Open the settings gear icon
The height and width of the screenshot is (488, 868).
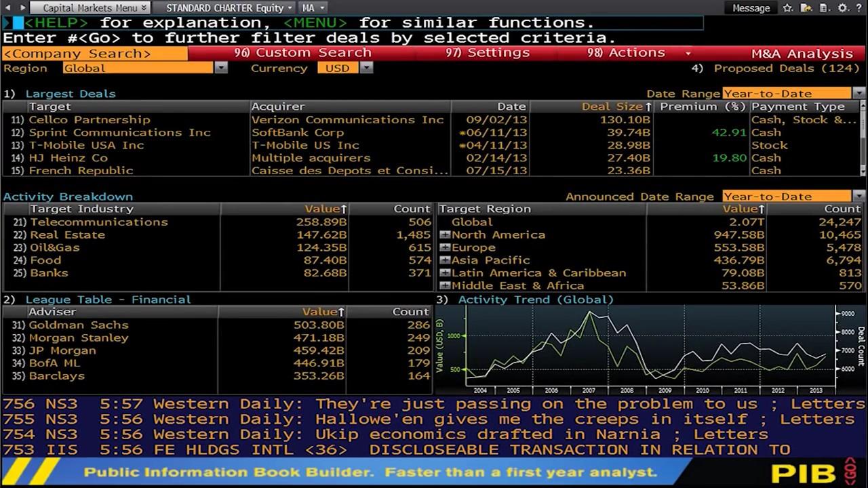[x=842, y=8]
